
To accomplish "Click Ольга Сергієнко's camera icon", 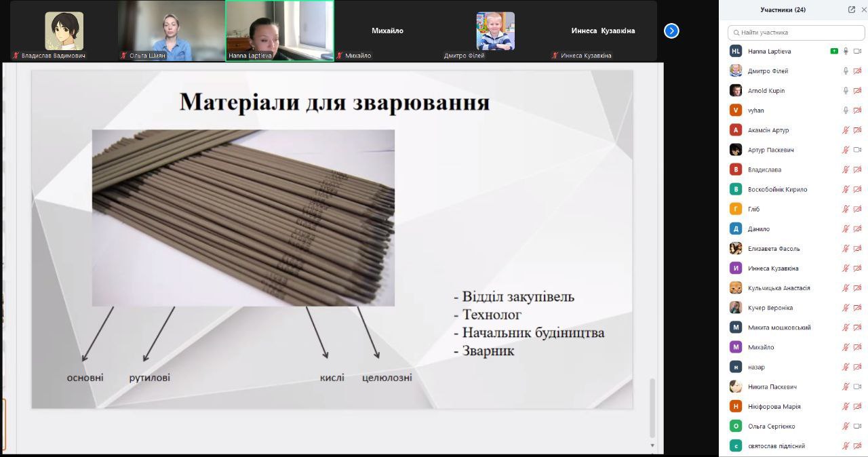I will click(857, 426).
